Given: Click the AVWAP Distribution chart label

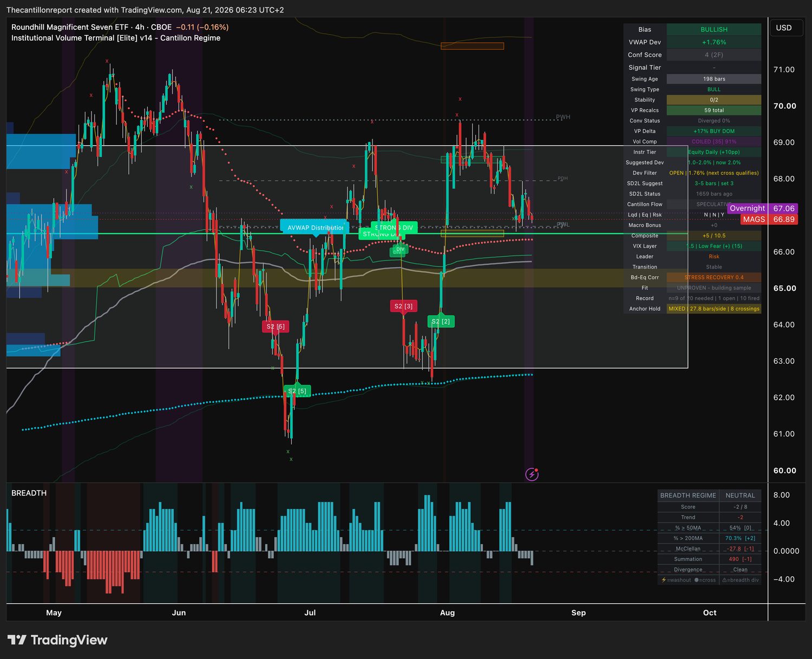Looking at the screenshot, I should [315, 227].
